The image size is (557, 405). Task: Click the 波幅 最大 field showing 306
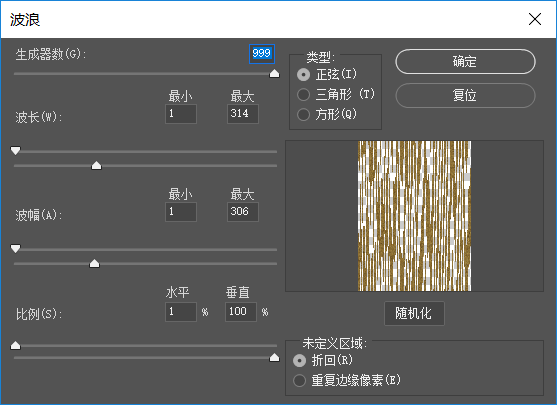(243, 212)
